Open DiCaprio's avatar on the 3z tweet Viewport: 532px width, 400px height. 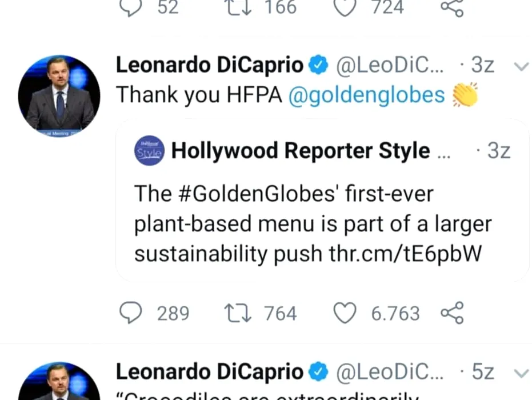59,96
